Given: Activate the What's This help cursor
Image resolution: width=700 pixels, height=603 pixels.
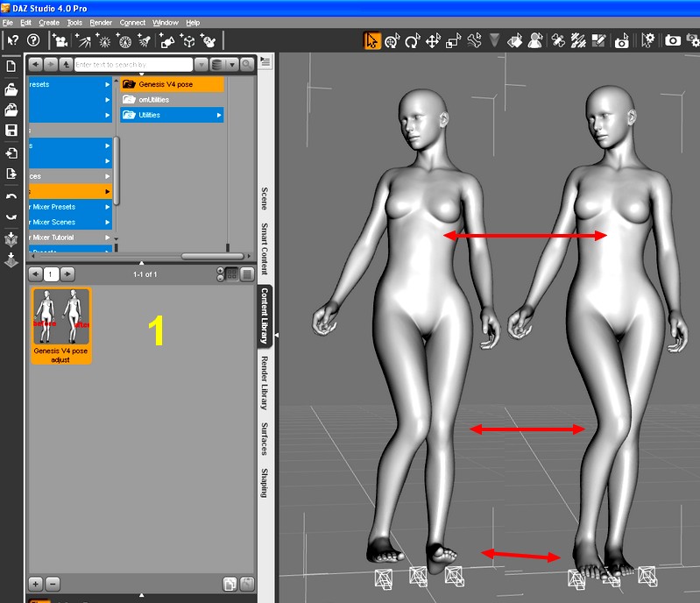Looking at the screenshot, I should point(12,40).
